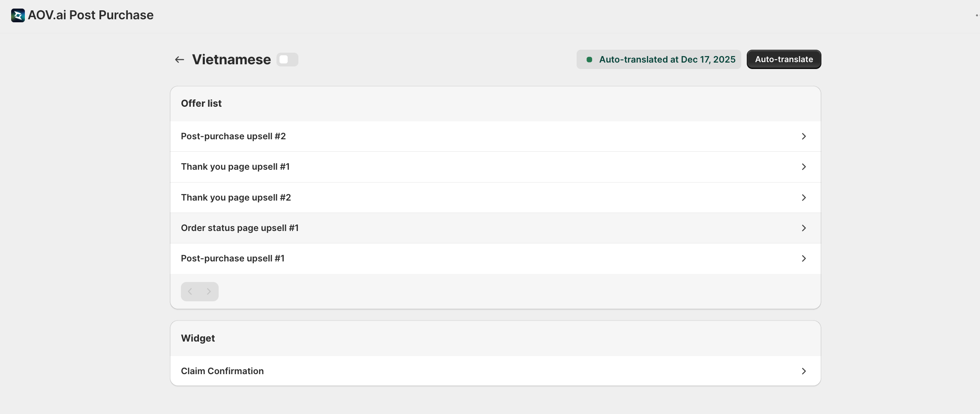Open the more options dots menu

click(x=977, y=15)
